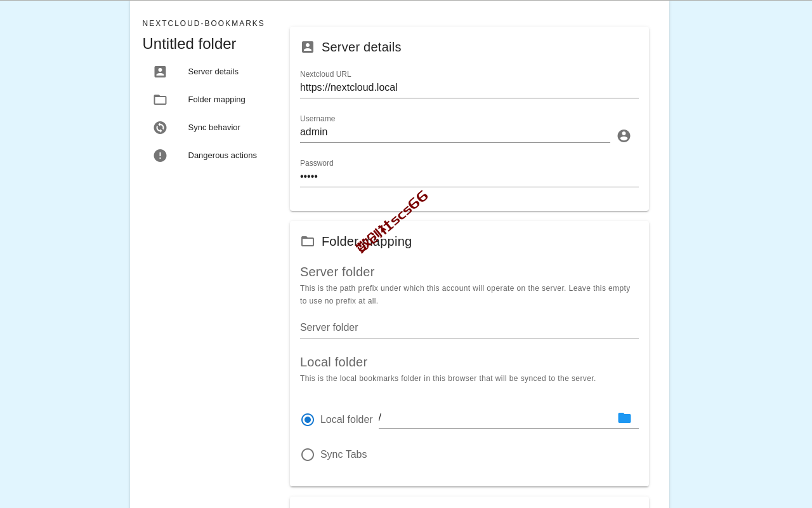
Task: Click the Server details sidebar account icon
Action: (x=160, y=72)
